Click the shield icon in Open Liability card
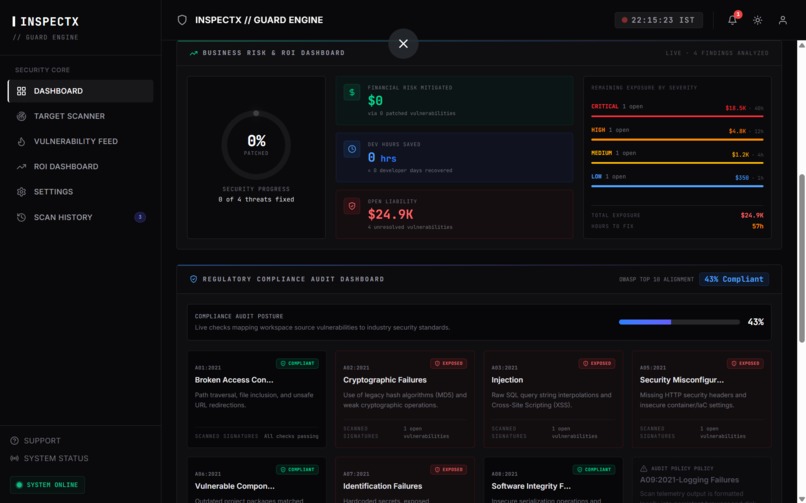Viewport: 806px width, 503px height. [x=352, y=206]
